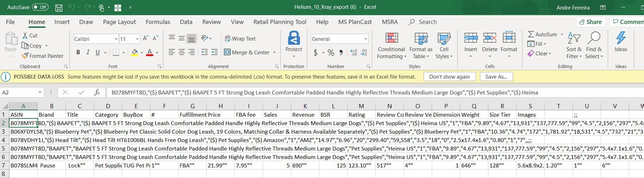Click Don't show again button
Image resolution: width=644 pixels, height=178 pixels.
[449, 77]
